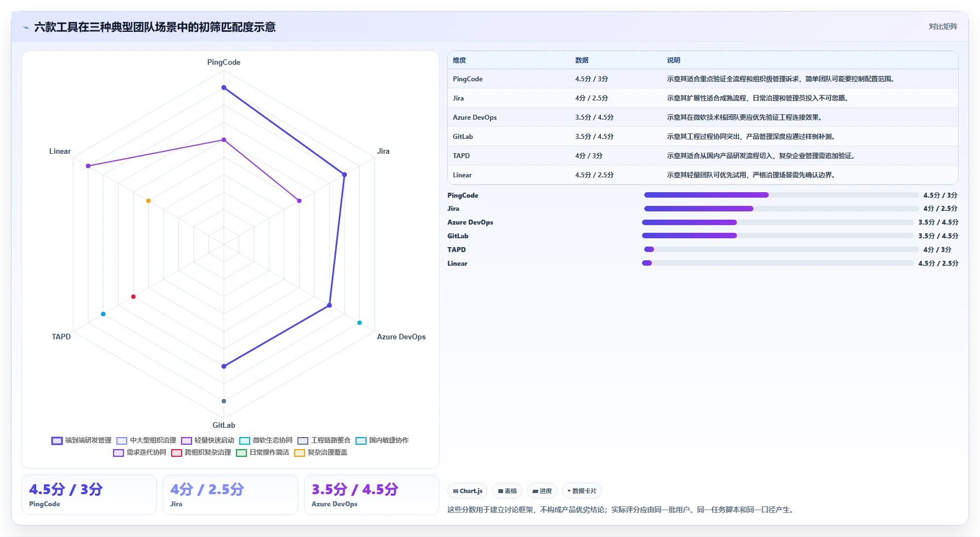The width and height of the screenshot is (980, 537).
Task: Select the TAPD row in the table
Action: pos(703,155)
